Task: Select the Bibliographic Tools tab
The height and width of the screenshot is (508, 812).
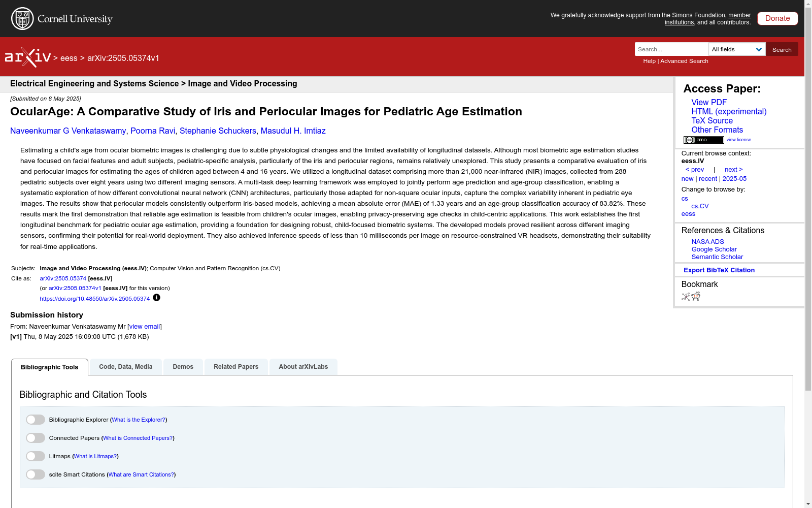Action: tap(50, 367)
